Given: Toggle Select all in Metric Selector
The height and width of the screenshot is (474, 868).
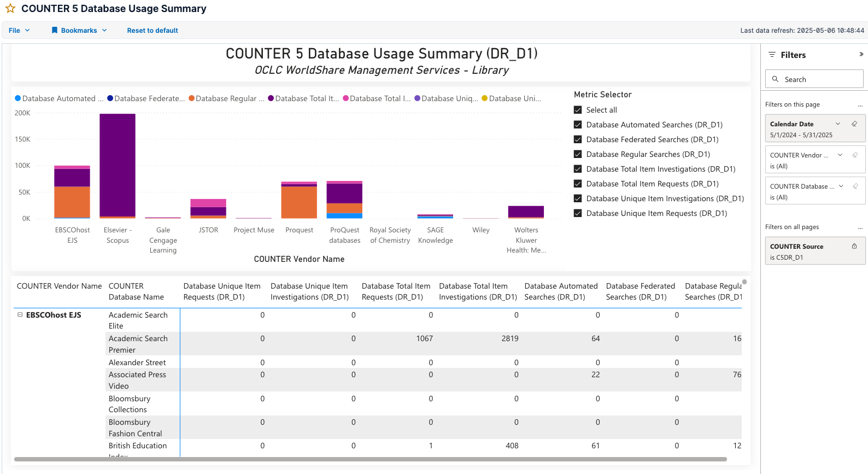Looking at the screenshot, I should (x=578, y=110).
